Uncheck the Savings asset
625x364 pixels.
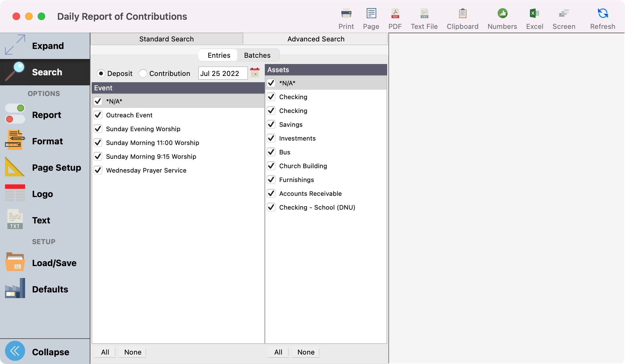pyautogui.click(x=271, y=124)
